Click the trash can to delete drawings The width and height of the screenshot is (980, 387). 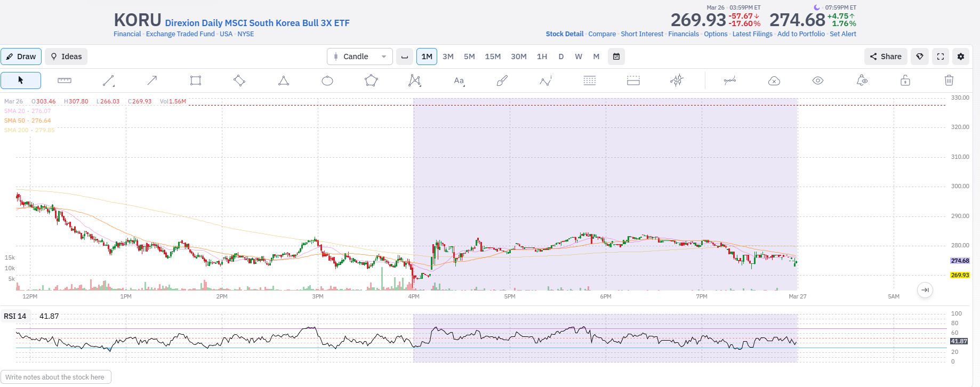click(949, 80)
